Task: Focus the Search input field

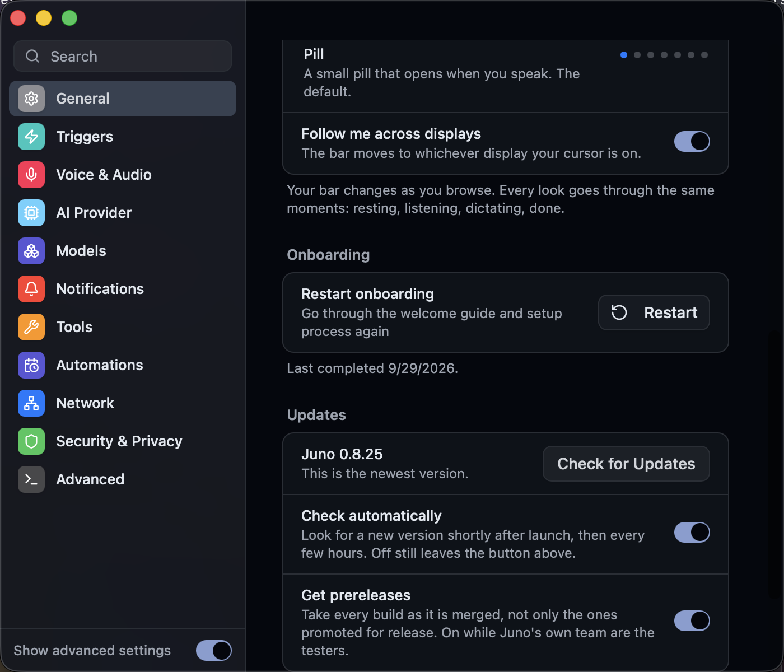Action: click(123, 56)
